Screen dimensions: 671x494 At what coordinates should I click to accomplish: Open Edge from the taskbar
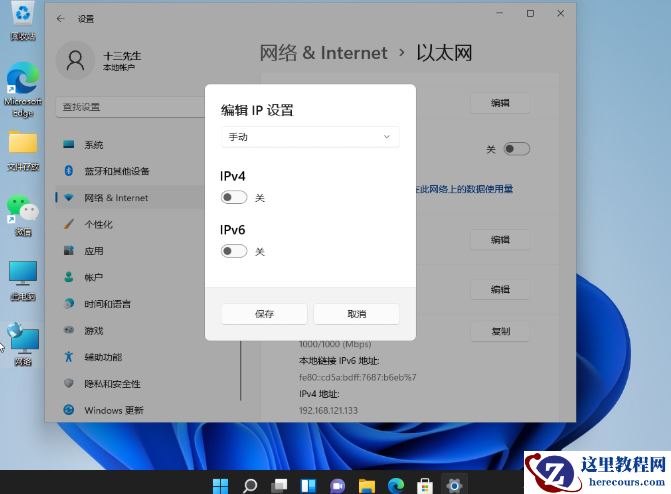point(396,485)
